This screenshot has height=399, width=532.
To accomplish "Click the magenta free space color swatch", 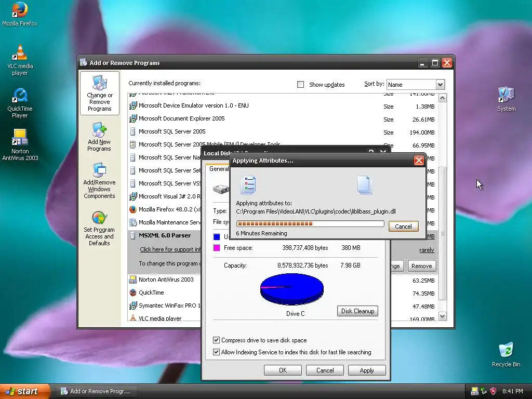I will (217, 248).
